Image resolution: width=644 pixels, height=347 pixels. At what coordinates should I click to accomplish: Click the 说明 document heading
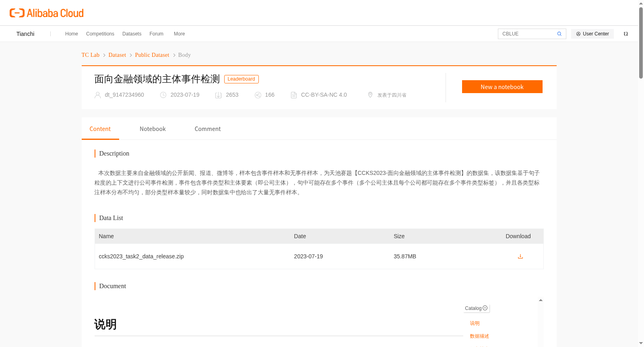105,324
